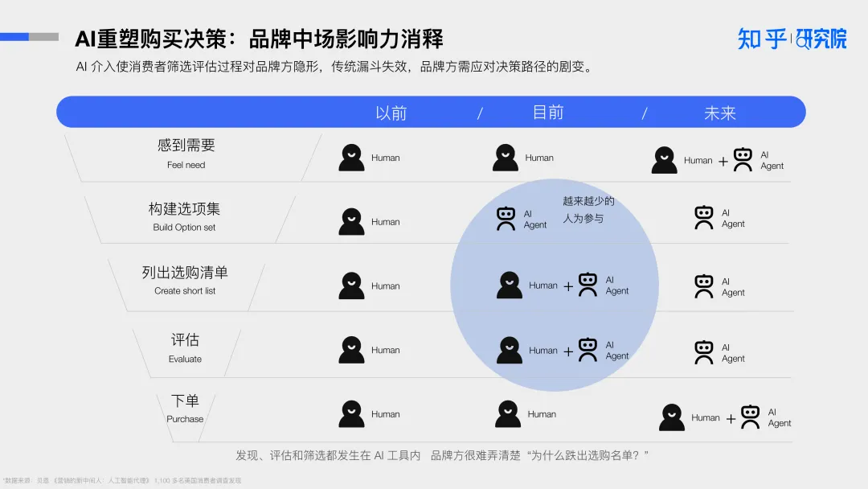Click the Human label text in 以前 Feel need row
868x489 pixels.
tap(385, 158)
